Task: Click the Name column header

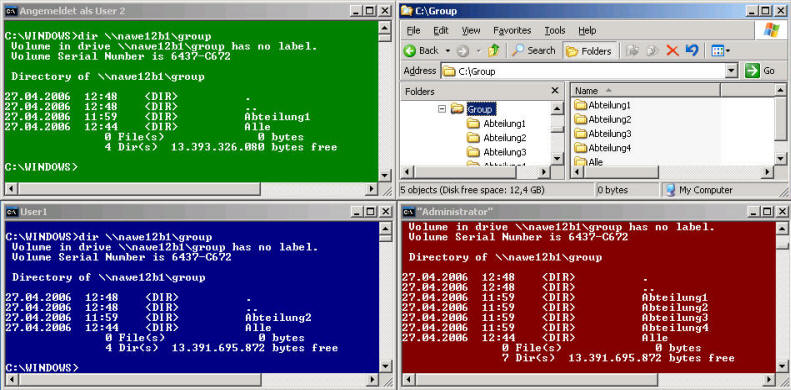Action: coord(645,91)
